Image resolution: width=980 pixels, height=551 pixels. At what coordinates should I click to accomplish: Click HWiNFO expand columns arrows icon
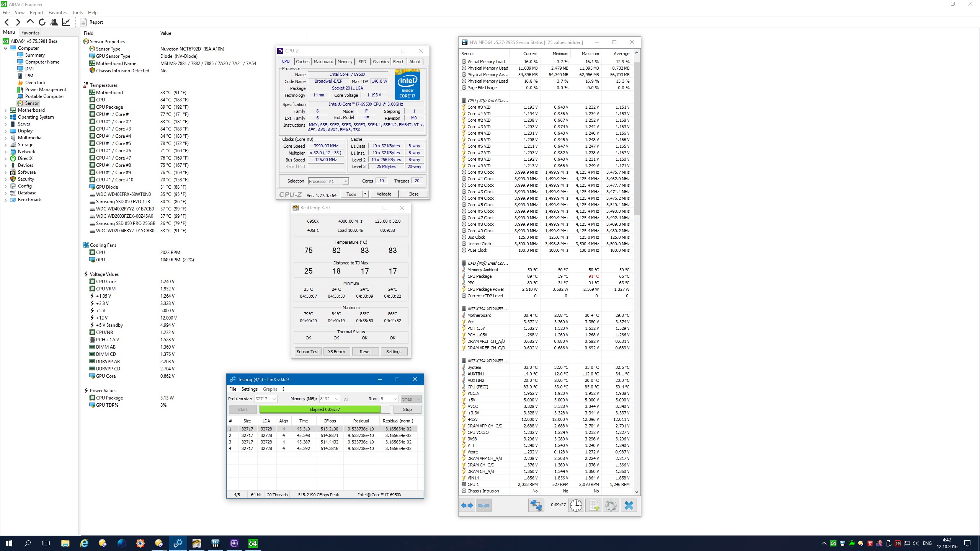(467, 505)
